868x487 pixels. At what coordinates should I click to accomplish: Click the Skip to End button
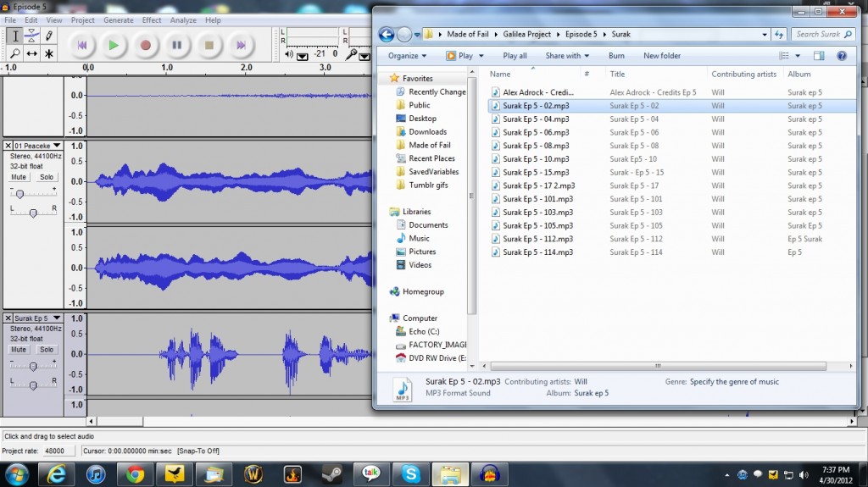click(x=241, y=46)
